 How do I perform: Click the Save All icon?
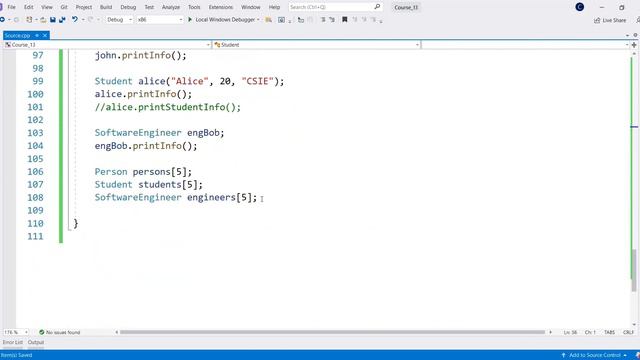point(62,20)
